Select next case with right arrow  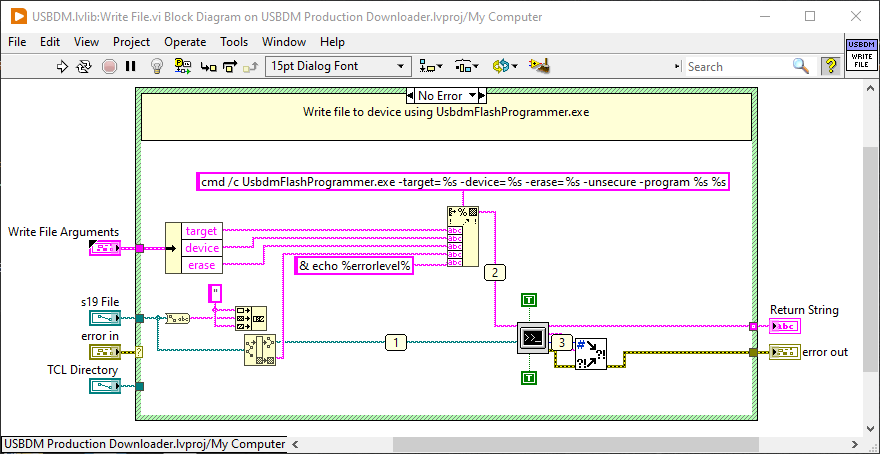pyautogui.click(x=483, y=95)
